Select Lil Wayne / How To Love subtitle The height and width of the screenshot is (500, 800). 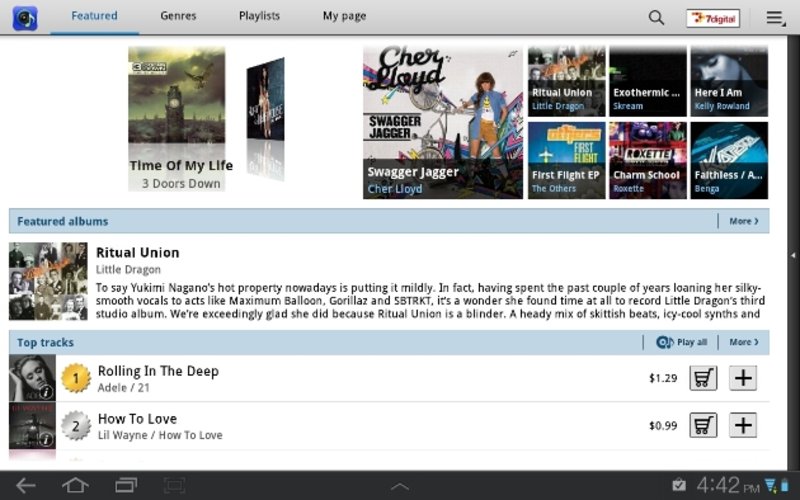[x=160, y=435]
